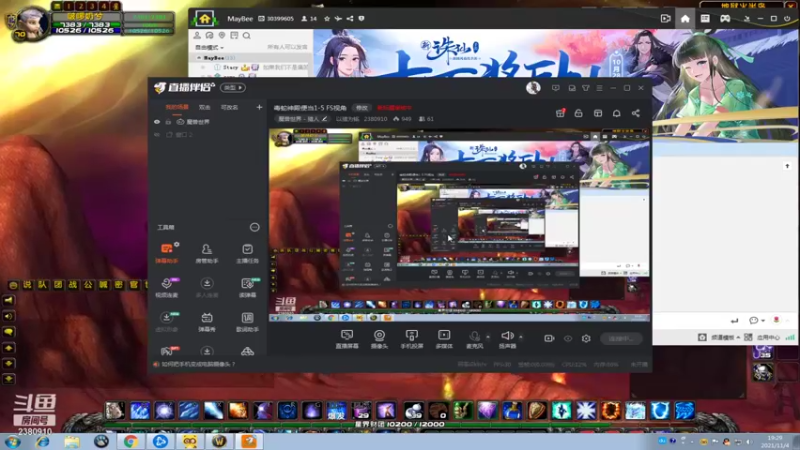Click the star favorite icon beside MayBee
This screenshot has width=800, height=450.
coord(327,19)
